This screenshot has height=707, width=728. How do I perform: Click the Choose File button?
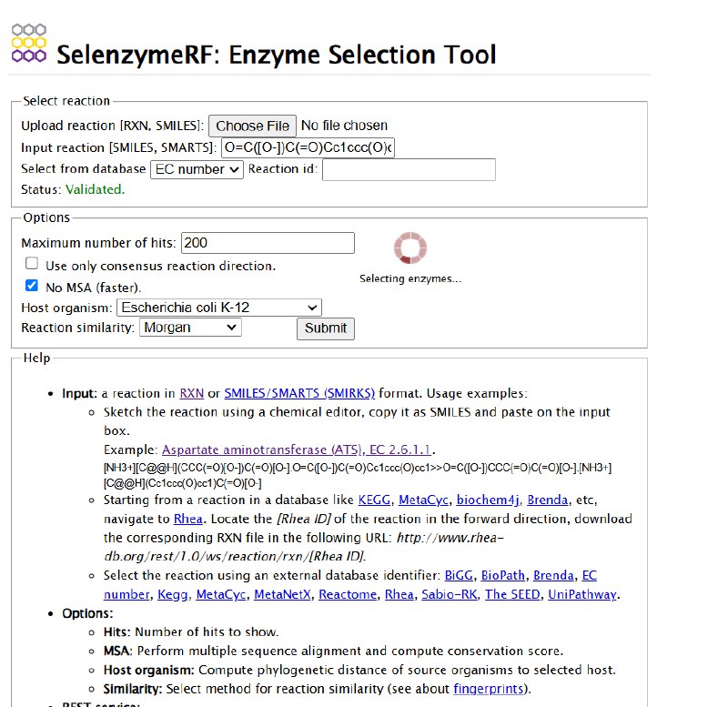[252, 126]
